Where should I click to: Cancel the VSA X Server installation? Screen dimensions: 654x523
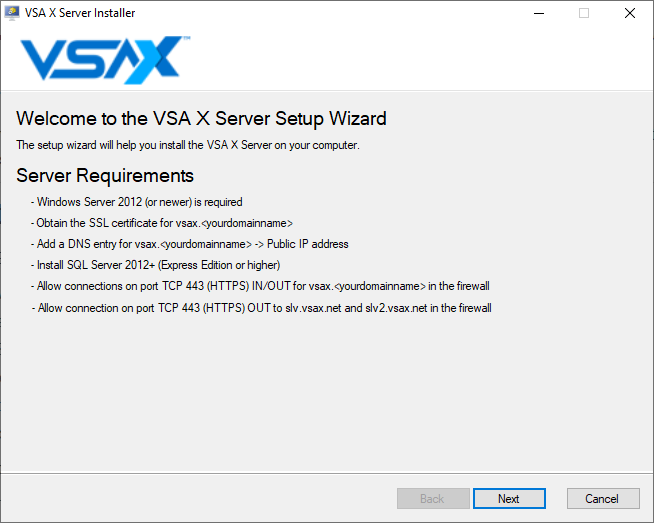(x=603, y=498)
